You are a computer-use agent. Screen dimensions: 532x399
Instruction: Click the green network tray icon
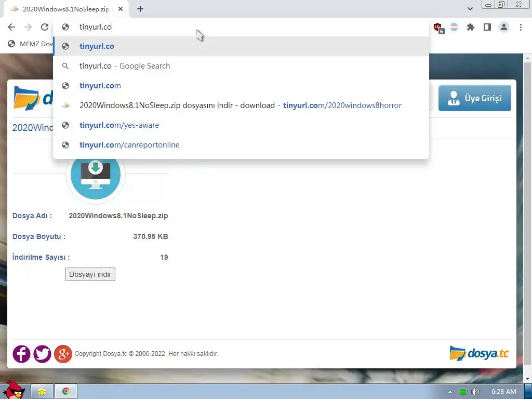462,392
